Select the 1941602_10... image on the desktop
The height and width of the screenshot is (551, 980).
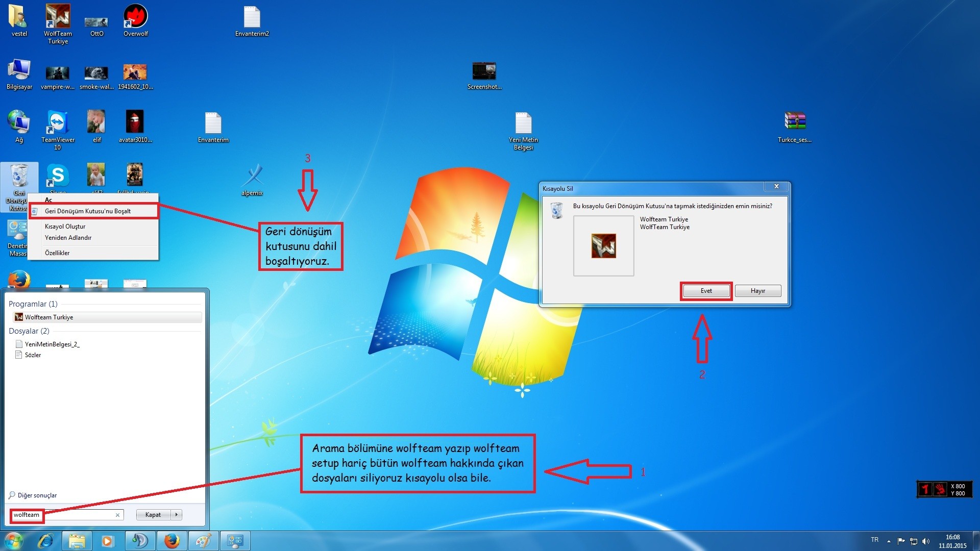(135, 78)
